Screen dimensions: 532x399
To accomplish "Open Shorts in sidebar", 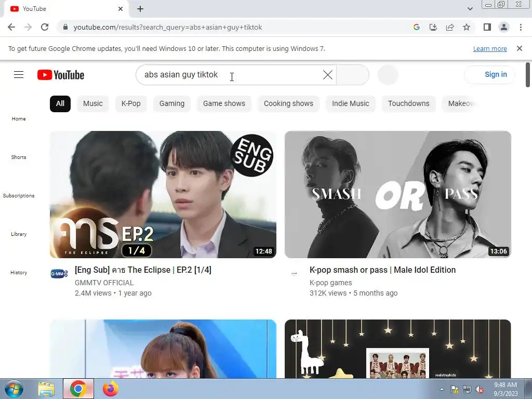I will point(19,157).
